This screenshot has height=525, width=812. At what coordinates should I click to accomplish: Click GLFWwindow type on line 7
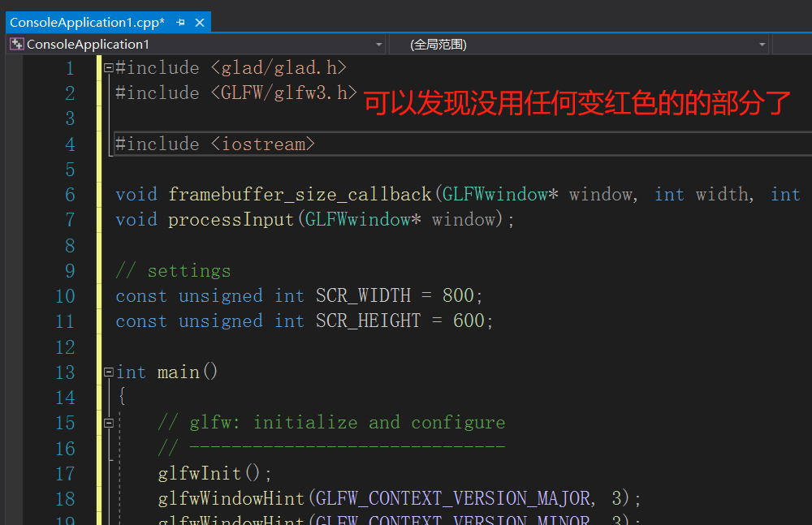(x=358, y=220)
